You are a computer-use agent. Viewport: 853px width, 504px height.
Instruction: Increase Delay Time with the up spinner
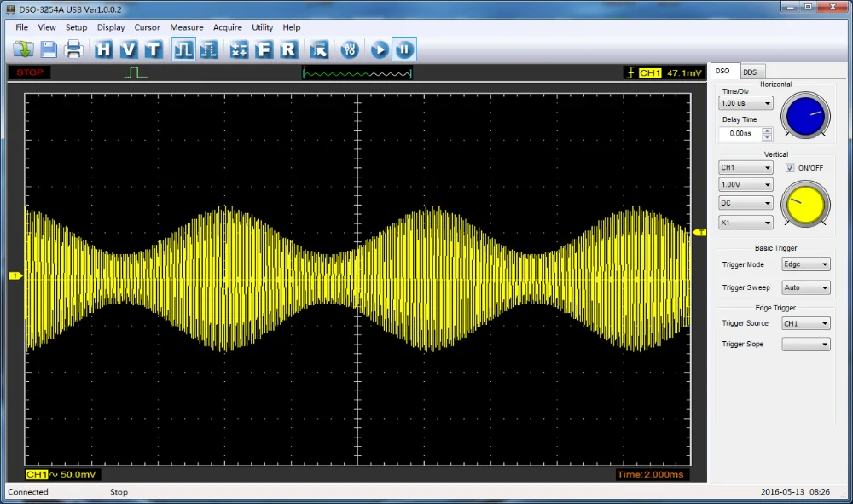click(767, 130)
